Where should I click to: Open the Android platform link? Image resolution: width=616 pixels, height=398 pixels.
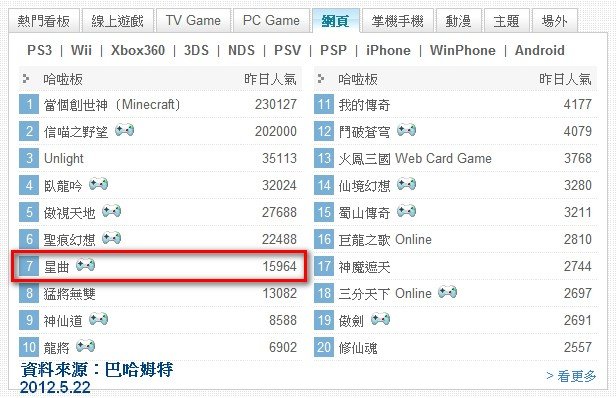click(x=540, y=50)
